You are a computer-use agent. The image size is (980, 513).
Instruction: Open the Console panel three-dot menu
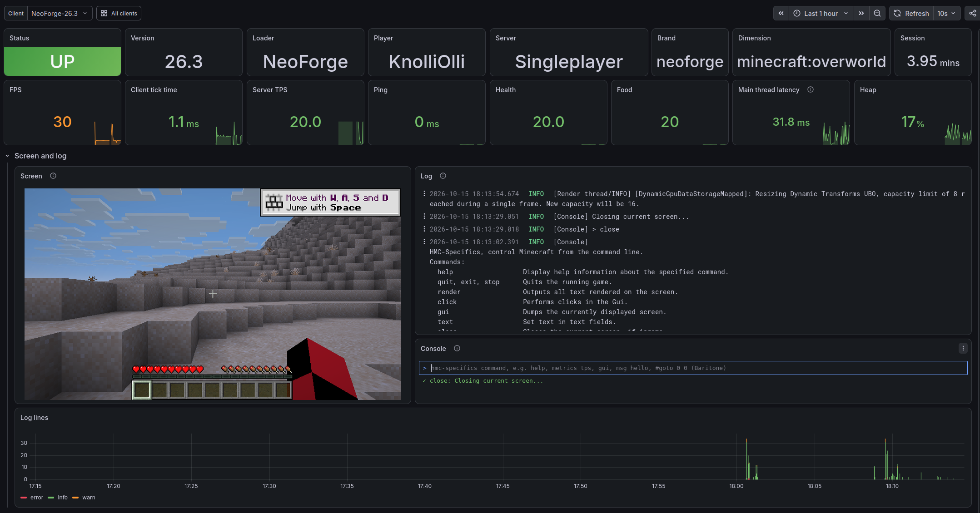click(x=963, y=349)
